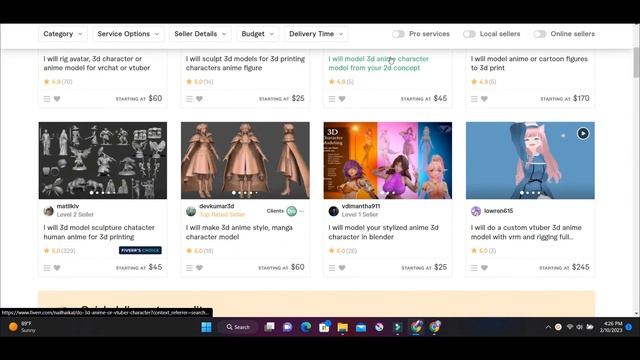Heart devkumar3d's $60 manga character gig
The height and width of the screenshot is (360, 640).
pos(199,268)
